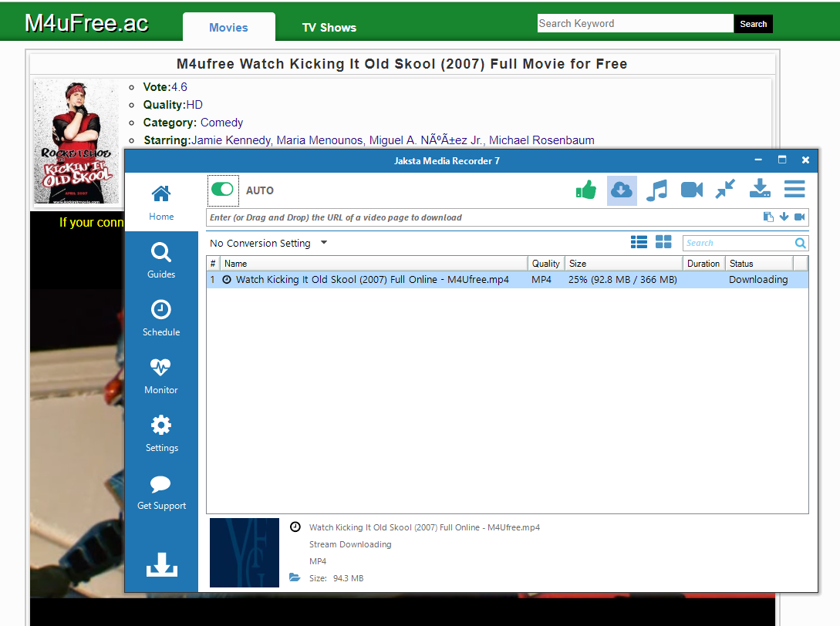Click the HD quality value link
The width and height of the screenshot is (840, 626).
[x=194, y=105]
